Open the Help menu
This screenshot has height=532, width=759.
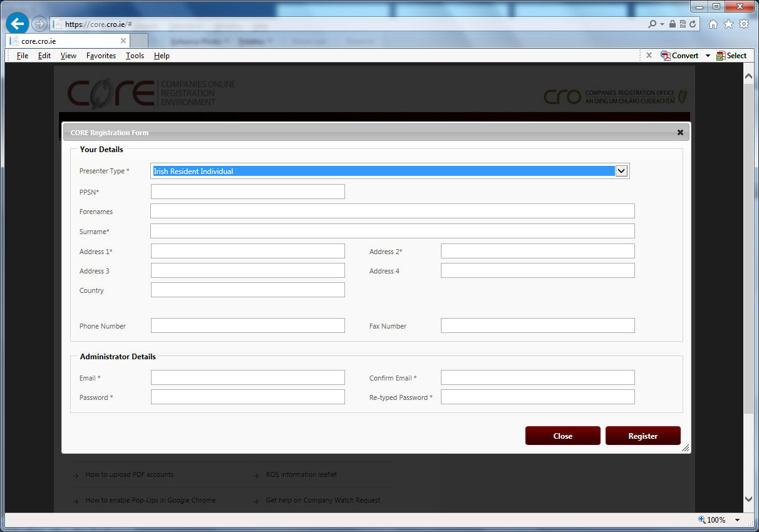[x=162, y=56]
